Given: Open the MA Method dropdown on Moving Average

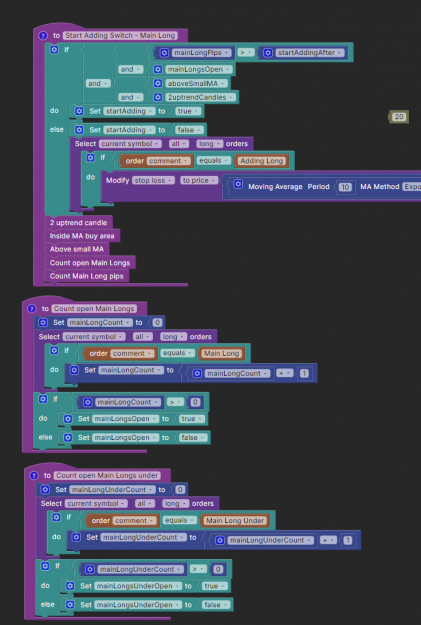Looking at the screenshot, I should tap(412, 187).
